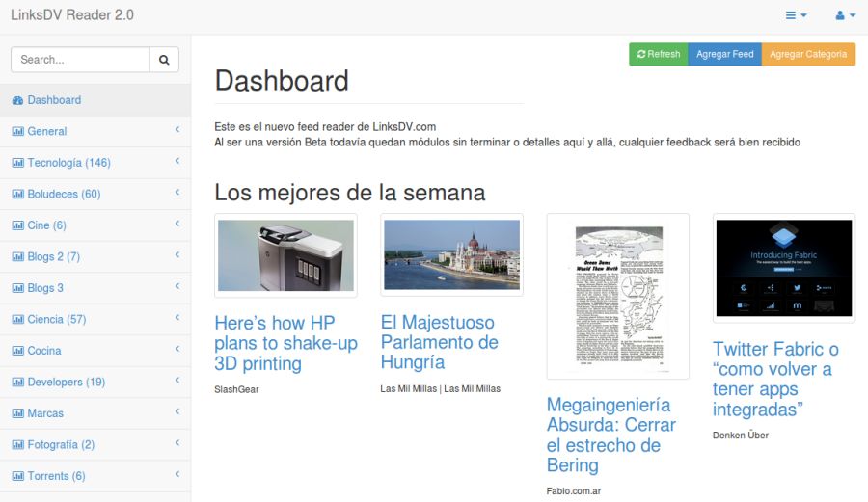Screen dimensions: 868x502
Task: Click the Agregar Categoría button
Action: point(808,54)
